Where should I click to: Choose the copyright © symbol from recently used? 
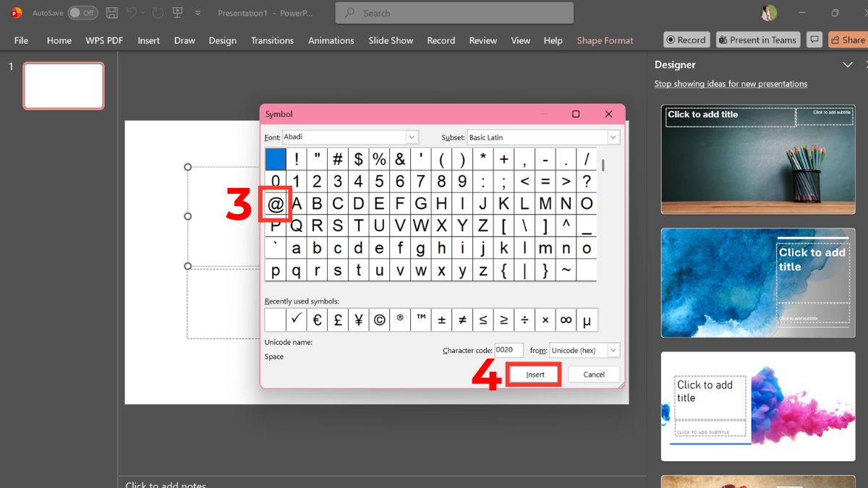coord(379,319)
